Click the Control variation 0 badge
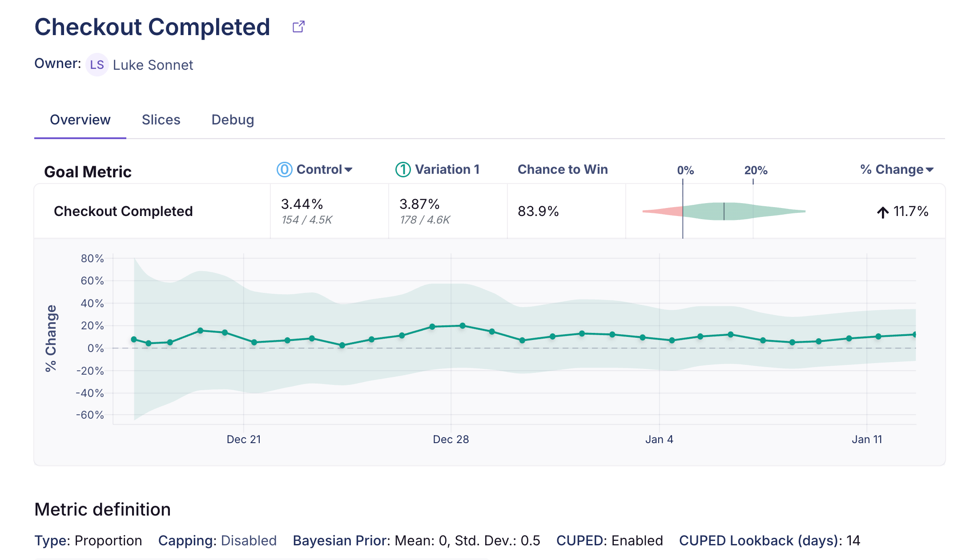The image size is (974, 560). (284, 169)
